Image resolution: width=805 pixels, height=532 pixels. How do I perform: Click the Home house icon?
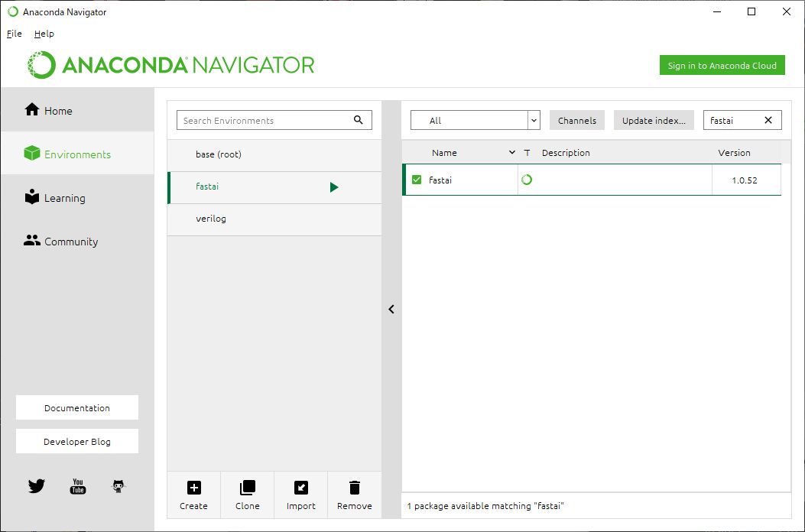[32, 109]
